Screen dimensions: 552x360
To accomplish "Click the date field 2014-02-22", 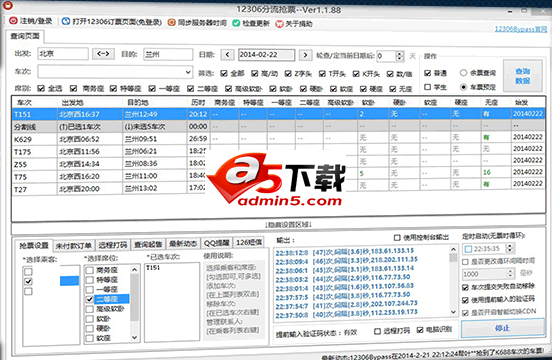I will pos(266,55).
